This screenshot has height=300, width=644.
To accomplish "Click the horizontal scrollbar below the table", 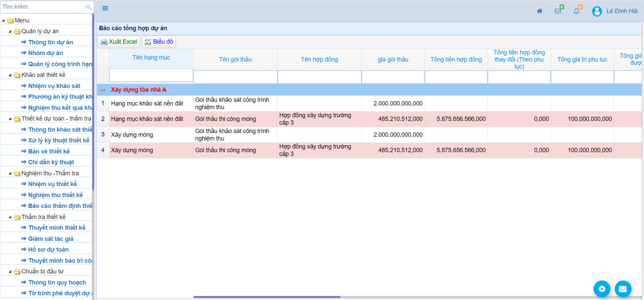I will point(266,297).
